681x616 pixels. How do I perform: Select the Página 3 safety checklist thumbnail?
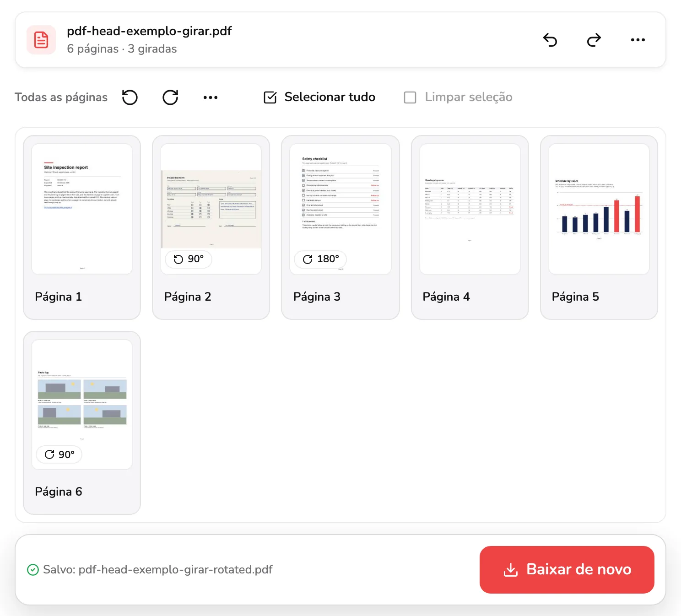[340, 209]
